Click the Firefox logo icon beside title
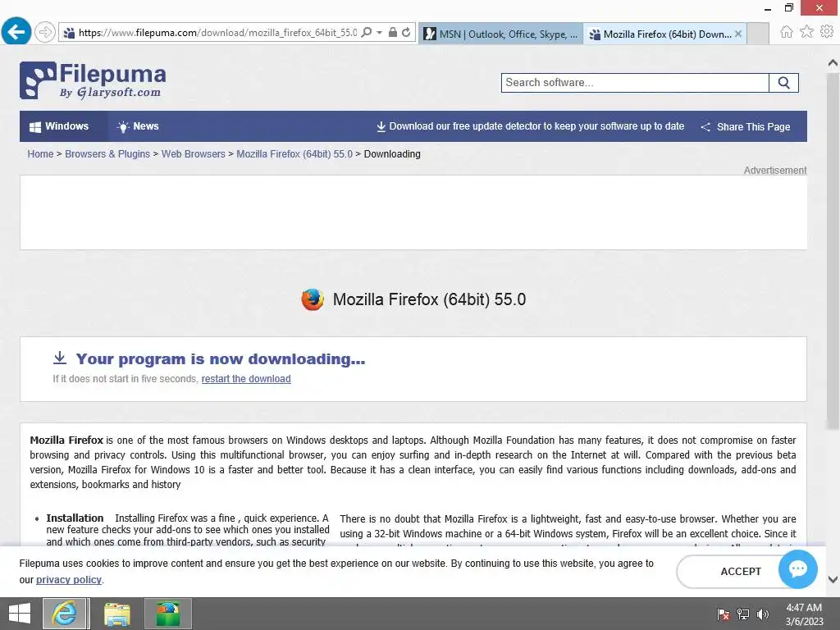 point(313,299)
